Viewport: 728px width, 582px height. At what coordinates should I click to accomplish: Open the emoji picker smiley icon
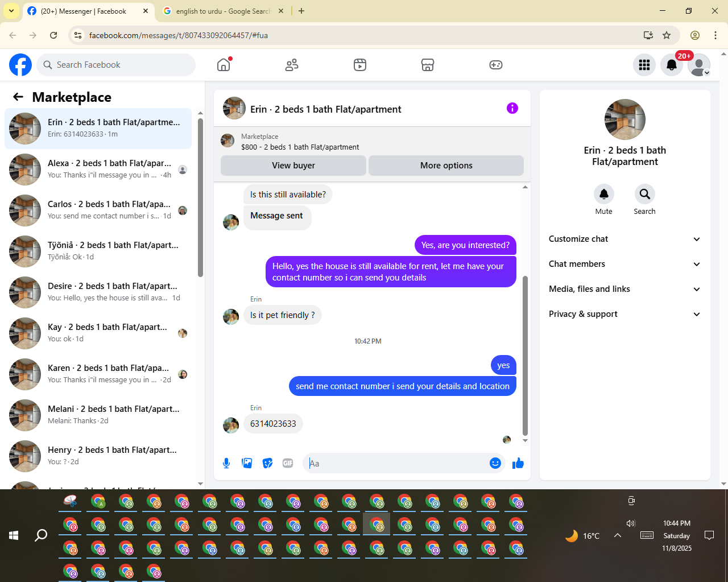[x=495, y=463]
